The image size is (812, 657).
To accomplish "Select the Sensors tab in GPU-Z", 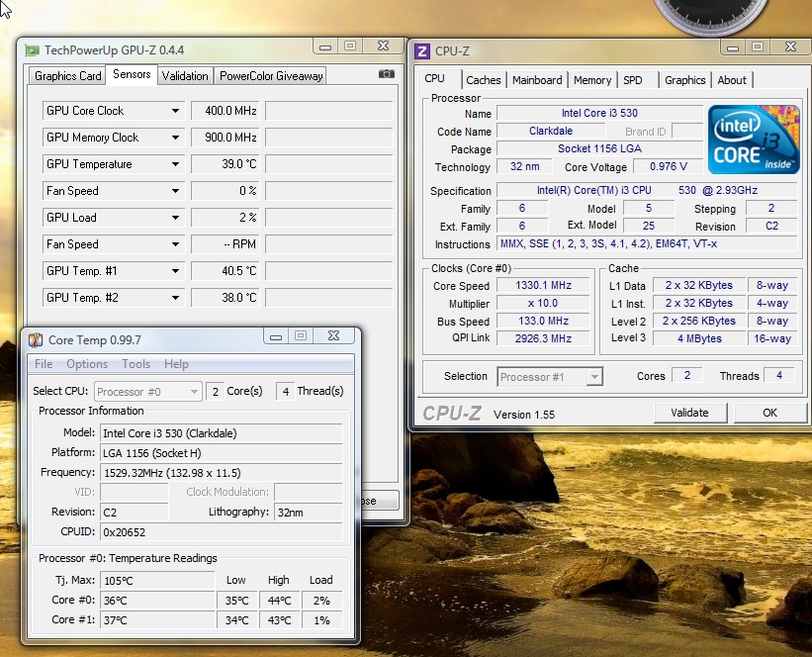I will (x=132, y=74).
